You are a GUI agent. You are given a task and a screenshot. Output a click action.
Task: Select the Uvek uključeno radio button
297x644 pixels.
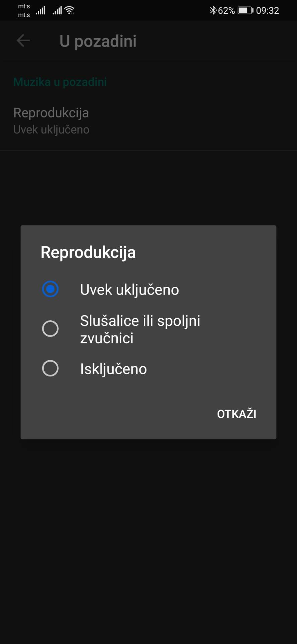pyautogui.click(x=50, y=289)
